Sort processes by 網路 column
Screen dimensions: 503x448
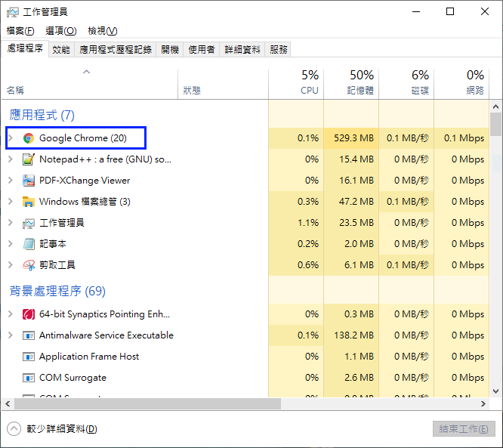coord(461,84)
